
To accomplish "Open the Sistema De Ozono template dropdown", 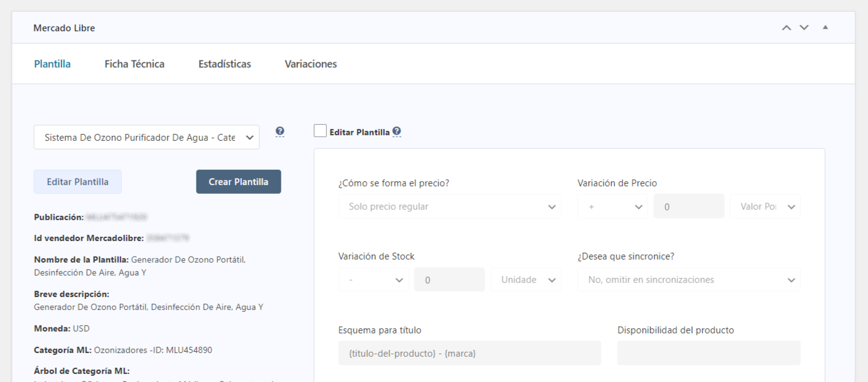I will point(147,138).
